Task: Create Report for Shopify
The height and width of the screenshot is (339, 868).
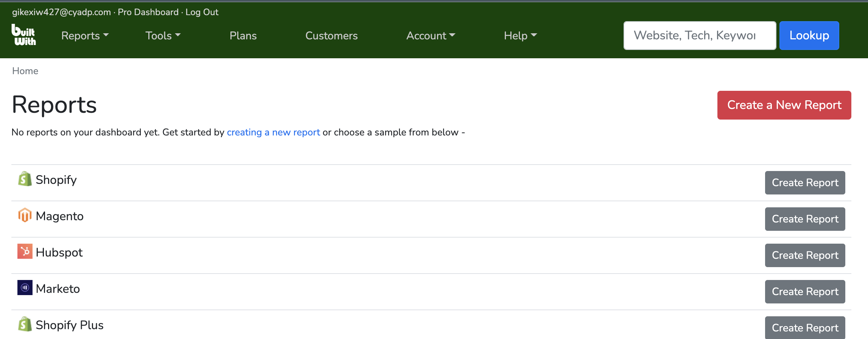Action: coord(805,183)
